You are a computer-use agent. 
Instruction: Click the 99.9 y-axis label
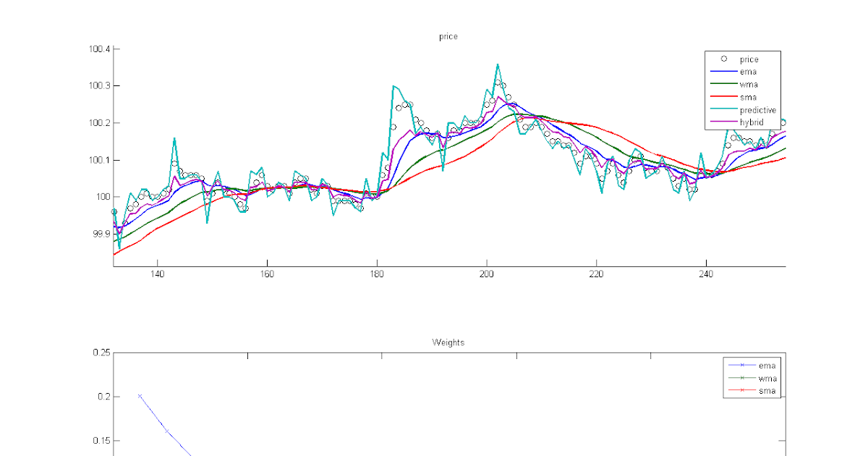[x=101, y=234]
